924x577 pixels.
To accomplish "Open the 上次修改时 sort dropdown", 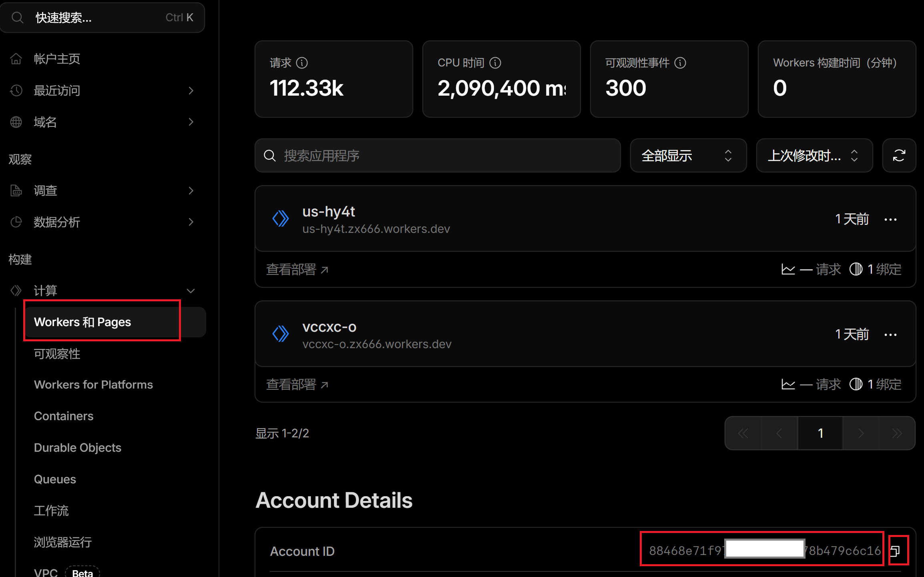I will (814, 156).
